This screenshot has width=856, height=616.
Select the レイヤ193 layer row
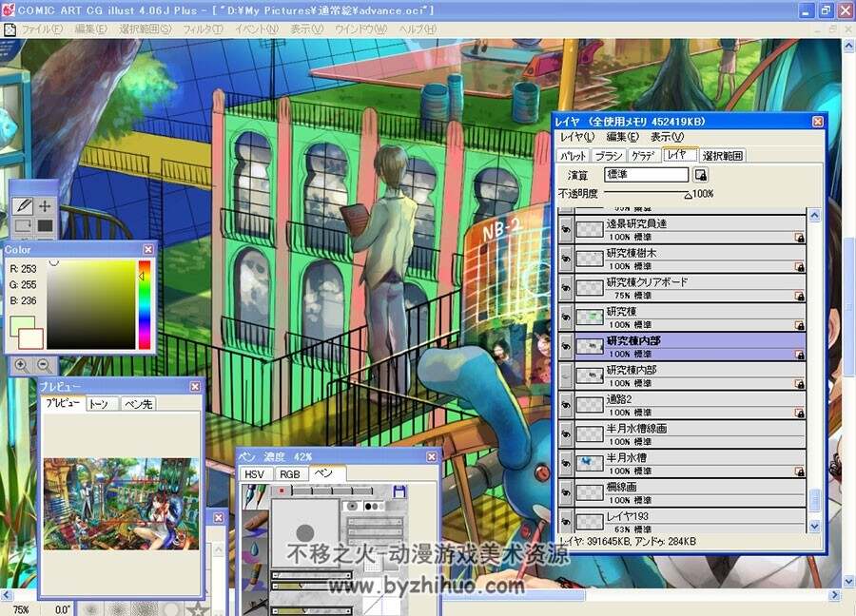point(682,522)
